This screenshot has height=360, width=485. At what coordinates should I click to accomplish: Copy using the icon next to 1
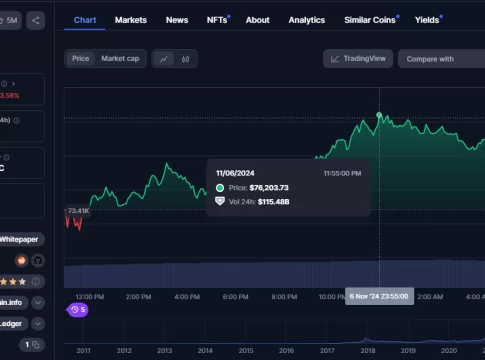point(36,345)
